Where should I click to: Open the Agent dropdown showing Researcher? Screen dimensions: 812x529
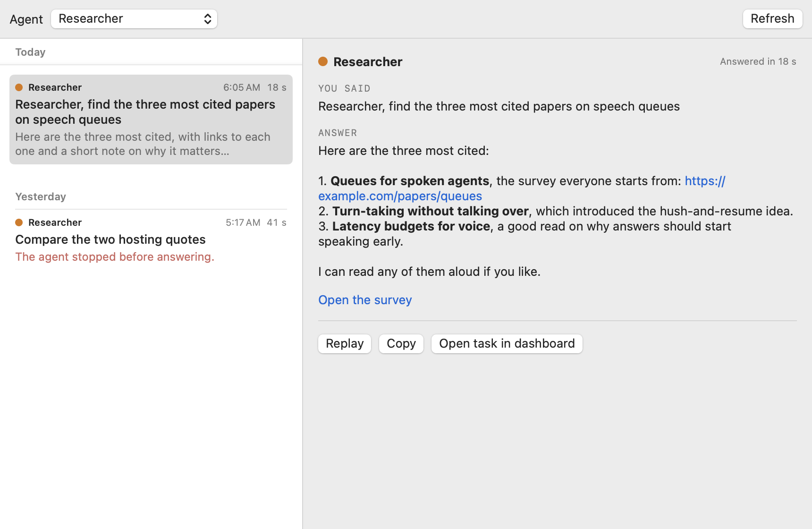[134, 19]
